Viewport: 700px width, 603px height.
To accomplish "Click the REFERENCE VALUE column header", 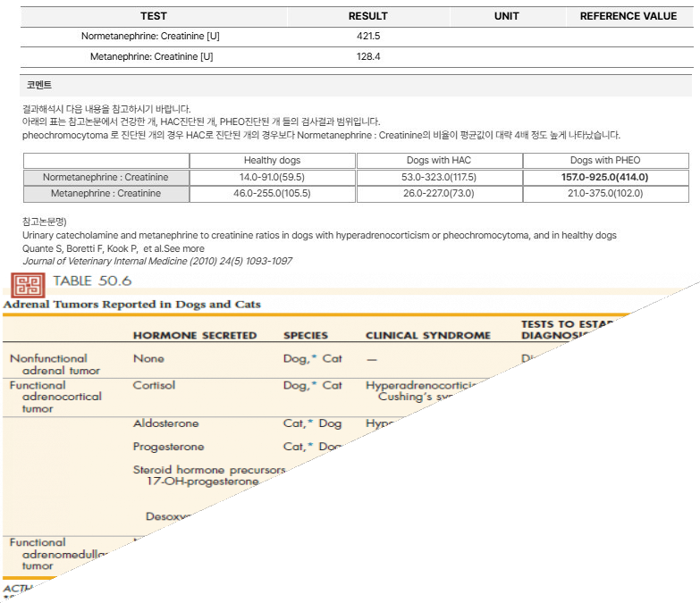I will [x=628, y=16].
